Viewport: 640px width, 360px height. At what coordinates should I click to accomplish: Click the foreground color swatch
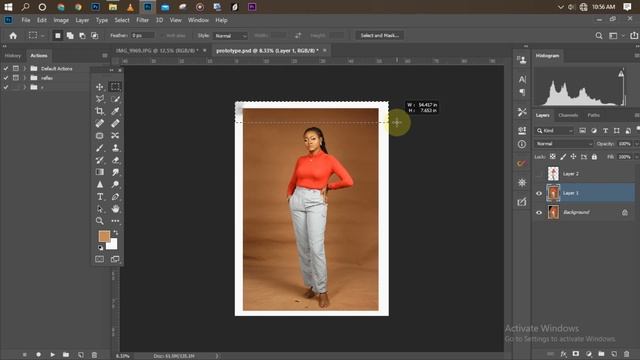tap(104, 236)
